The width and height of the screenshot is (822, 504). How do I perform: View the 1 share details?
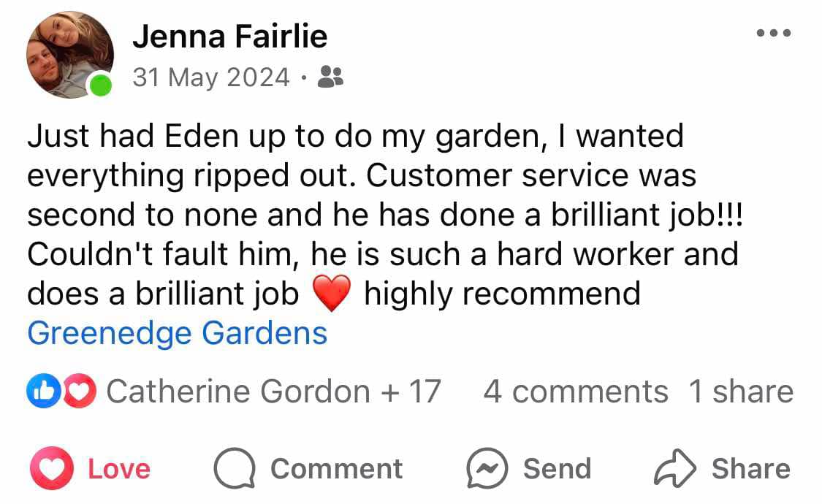point(741,392)
